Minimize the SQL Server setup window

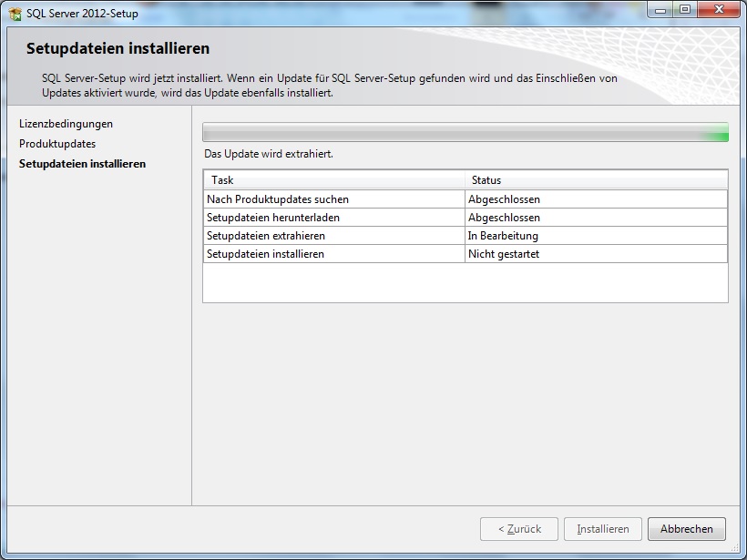(660, 9)
